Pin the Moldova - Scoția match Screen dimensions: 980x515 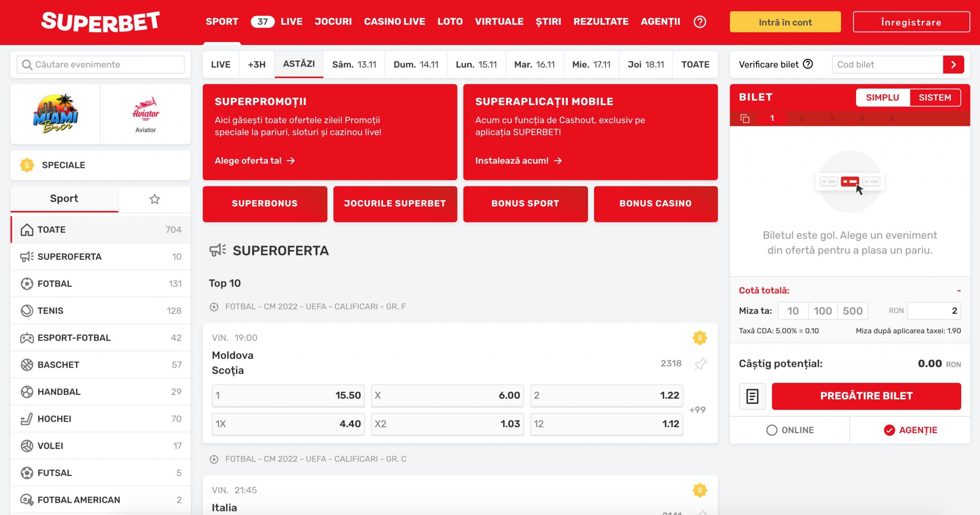point(700,363)
